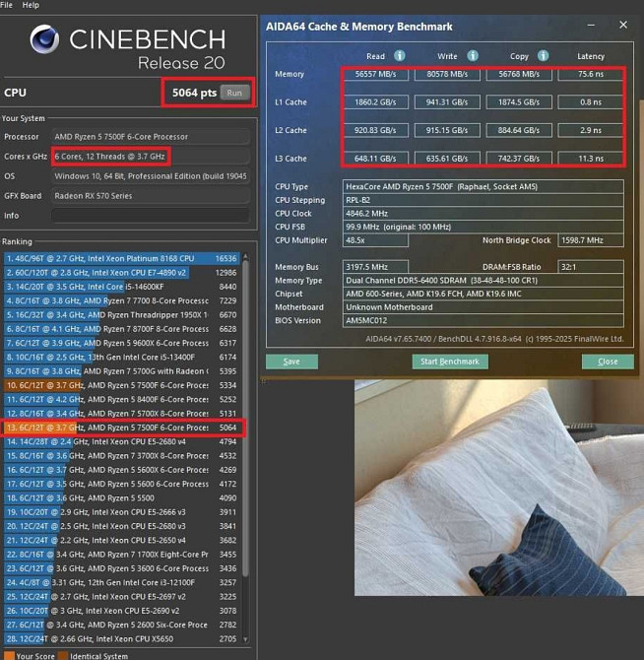Run the Cinebench CPU test
Screen dimensions: 644x660
233,93
